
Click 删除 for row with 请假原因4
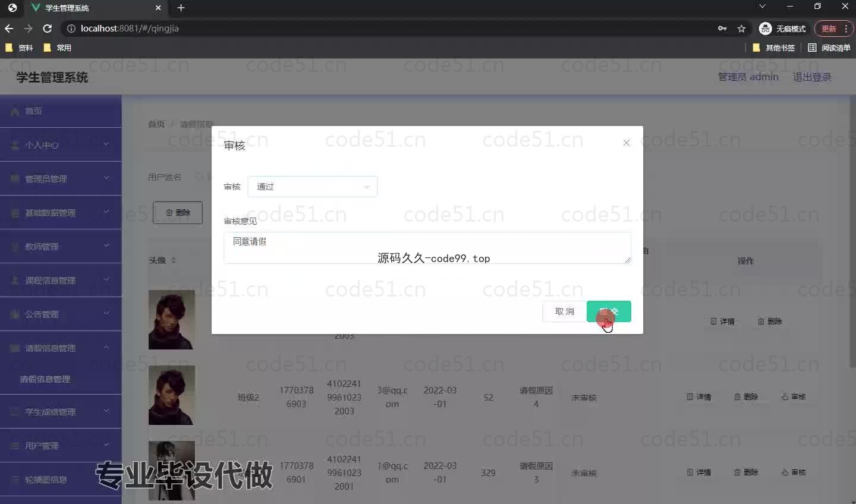coord(746,396)
